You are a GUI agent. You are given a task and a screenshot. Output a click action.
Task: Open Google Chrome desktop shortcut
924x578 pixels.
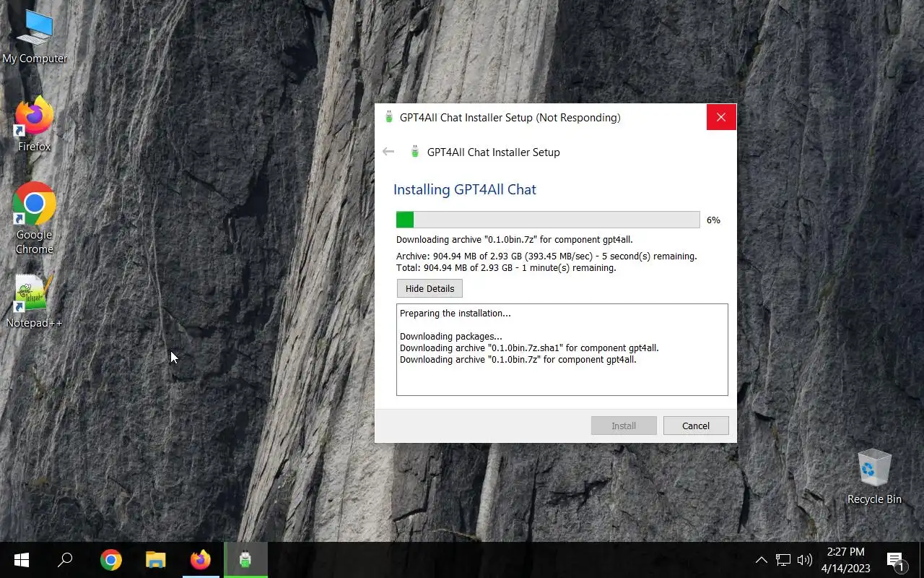click(35, 218)
